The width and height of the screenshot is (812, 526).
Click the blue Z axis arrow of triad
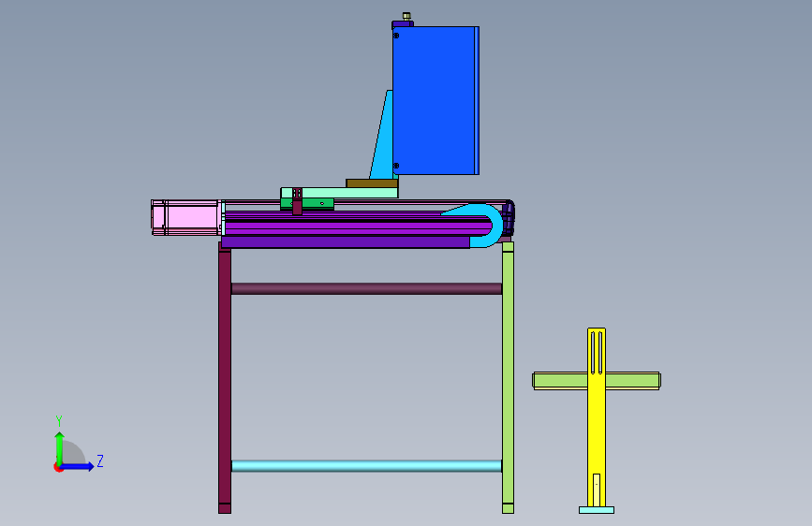[78, 466]
